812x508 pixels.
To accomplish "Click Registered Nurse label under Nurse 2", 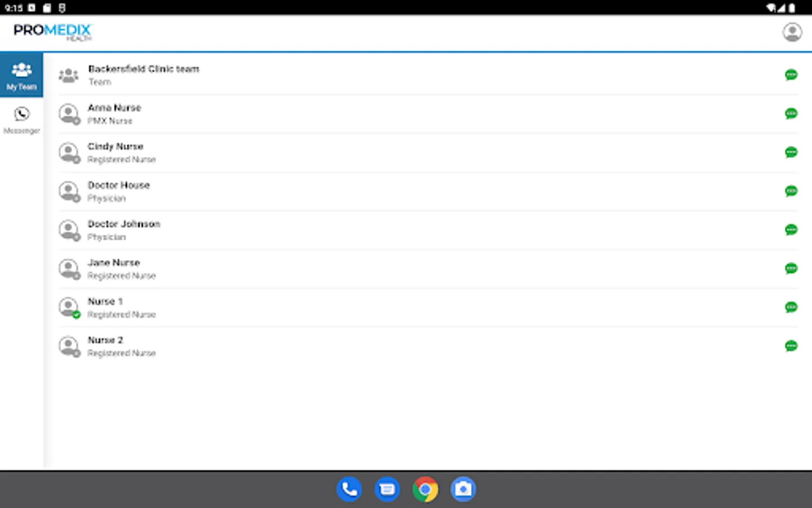I will click(x=122, y=353).
